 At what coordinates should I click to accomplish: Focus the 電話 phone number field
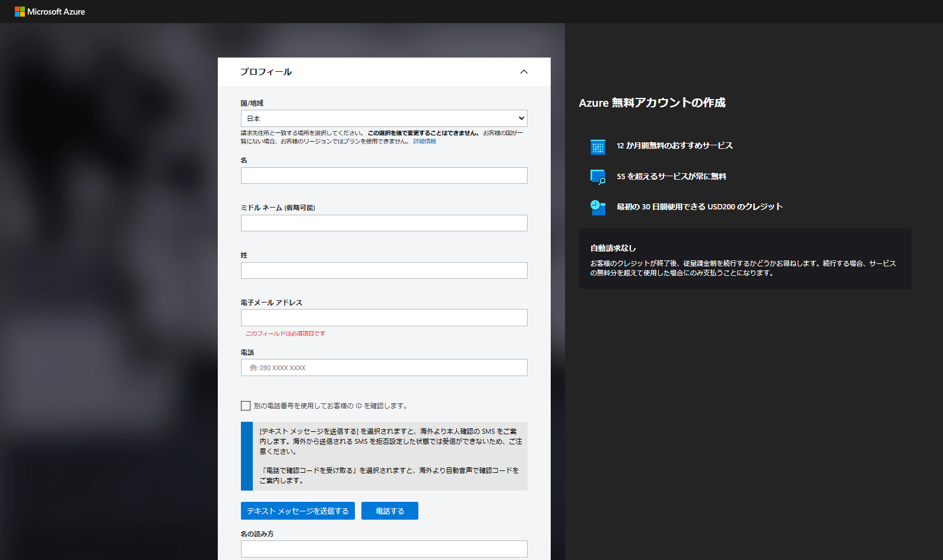click(x=384, y=367)
